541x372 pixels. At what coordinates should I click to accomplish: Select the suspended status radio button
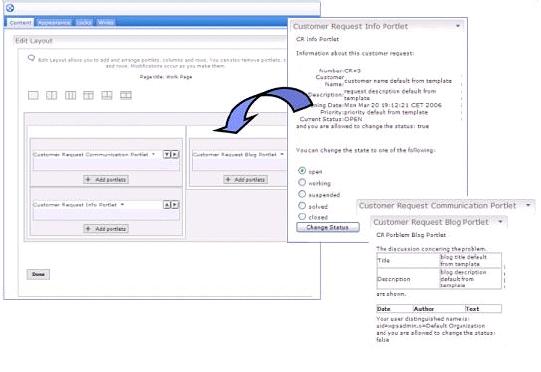click(302, 194)
